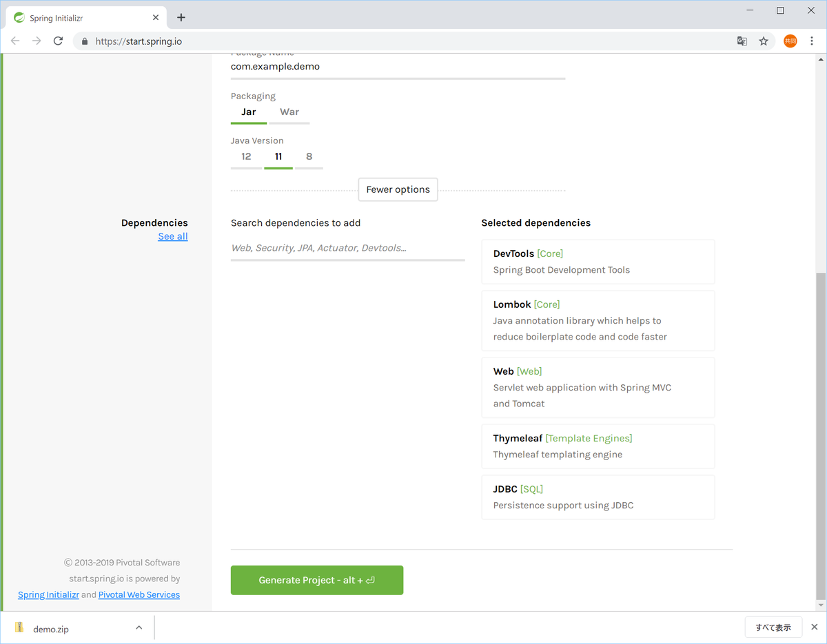The width and height of the screenshot is (827, 644).
Task: Click the demo.zip file icon
Action: (19, 628)
